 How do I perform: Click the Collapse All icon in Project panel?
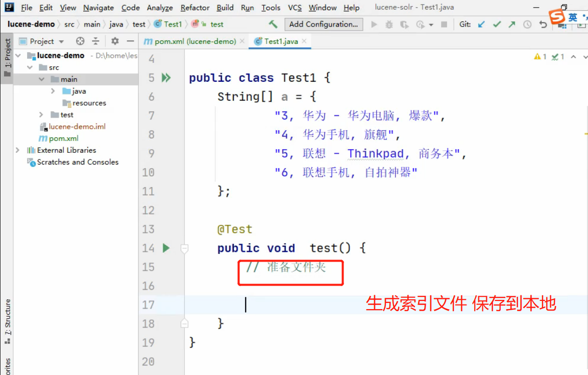click(x=95, y=41)
